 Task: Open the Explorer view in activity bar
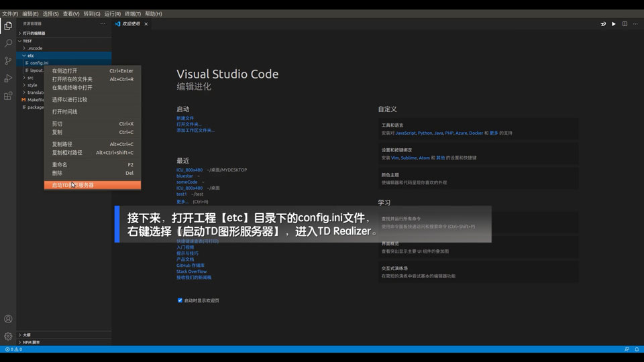8,26
